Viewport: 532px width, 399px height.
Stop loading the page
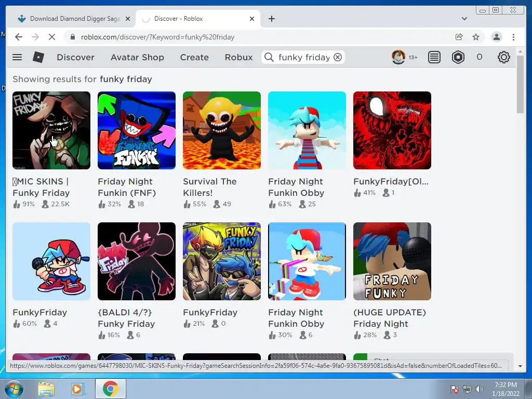52,37
